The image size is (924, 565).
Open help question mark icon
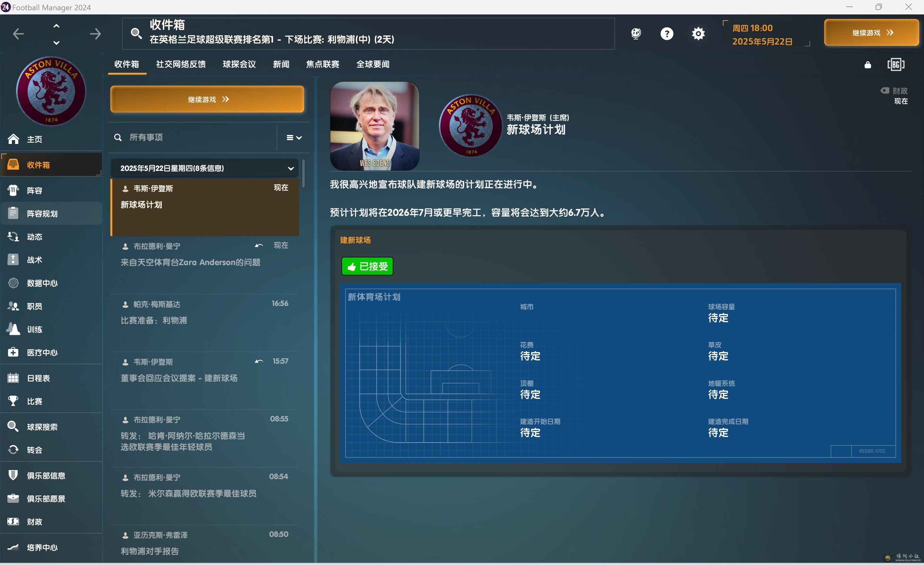[x=666, y=34]
